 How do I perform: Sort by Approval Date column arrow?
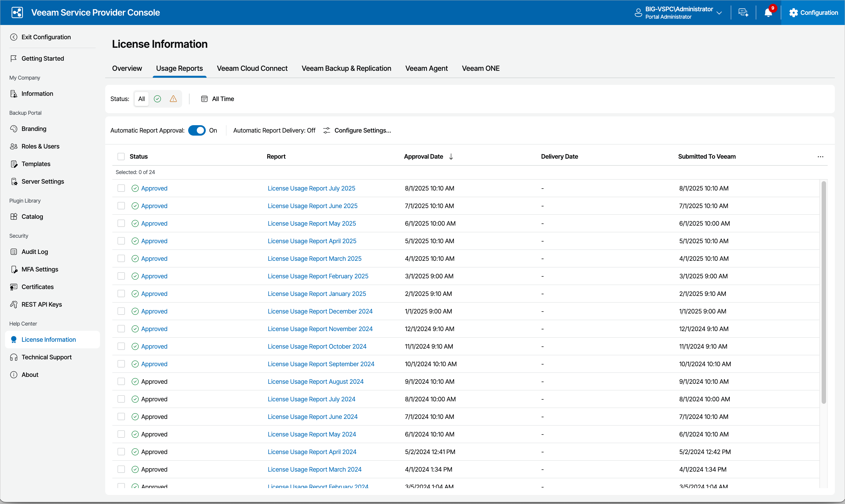[x=451, y=156]
